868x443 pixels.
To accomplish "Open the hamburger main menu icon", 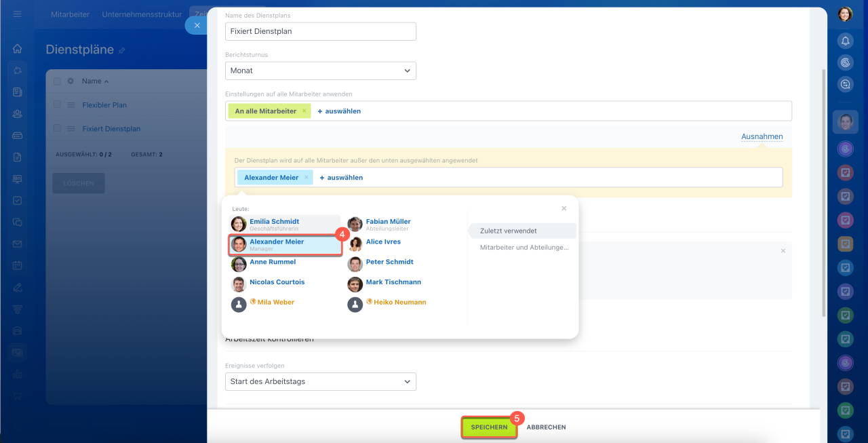I will tap(18, 14).
